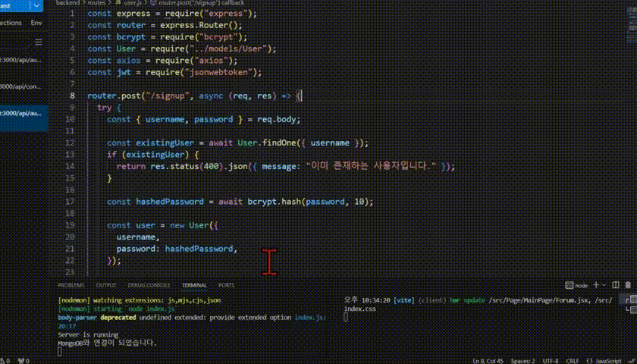Open the PORTS panel tab
Image resolution: width=637 pixels, height=364 pixels.
(226, 285)
